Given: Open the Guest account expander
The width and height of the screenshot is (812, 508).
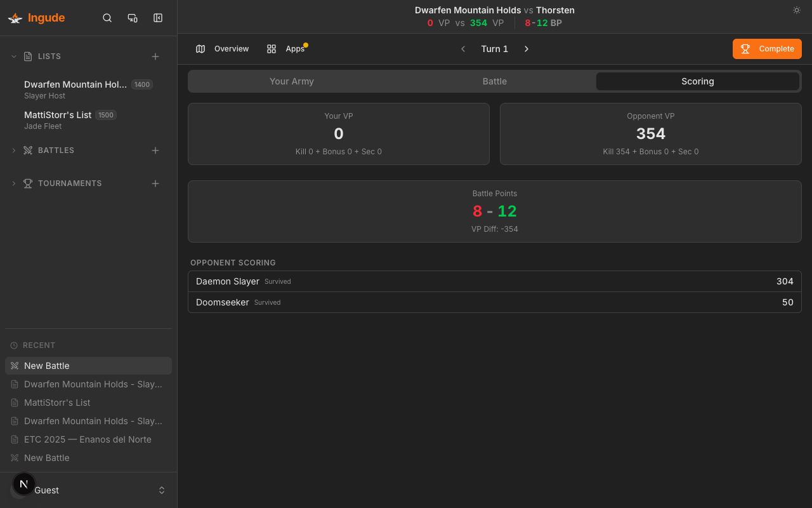Looking at the screenshot, I should [162, 490].
